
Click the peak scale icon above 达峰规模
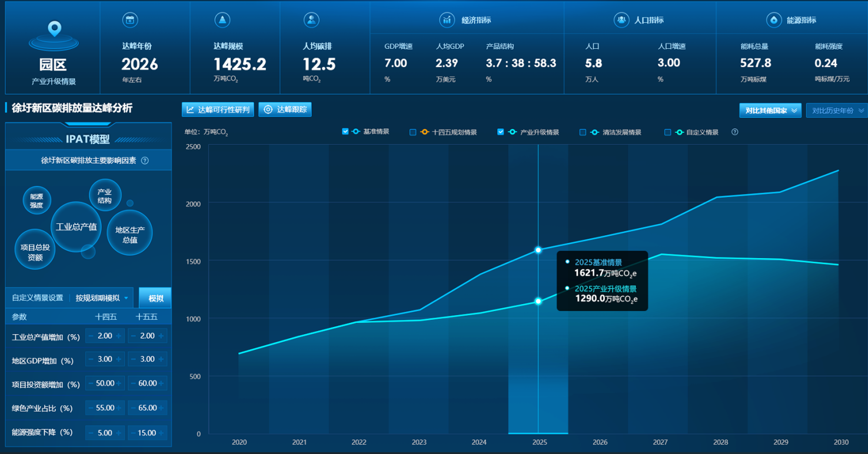click(222, 21)
